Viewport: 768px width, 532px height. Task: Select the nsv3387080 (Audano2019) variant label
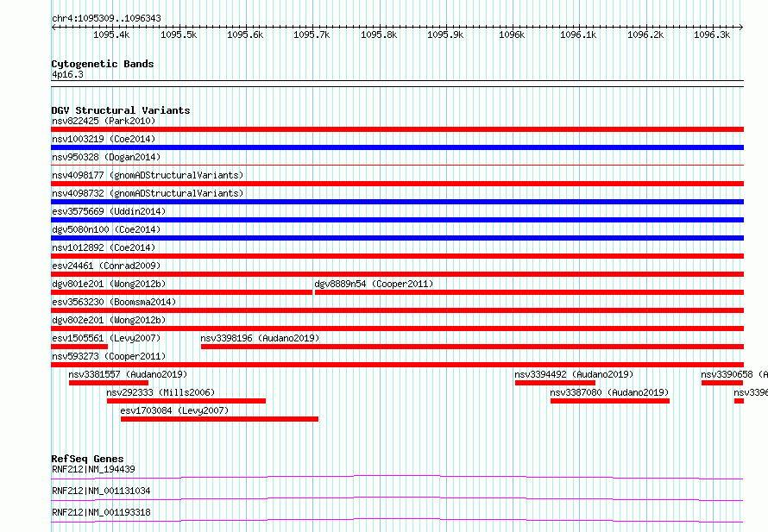[609, 392]
